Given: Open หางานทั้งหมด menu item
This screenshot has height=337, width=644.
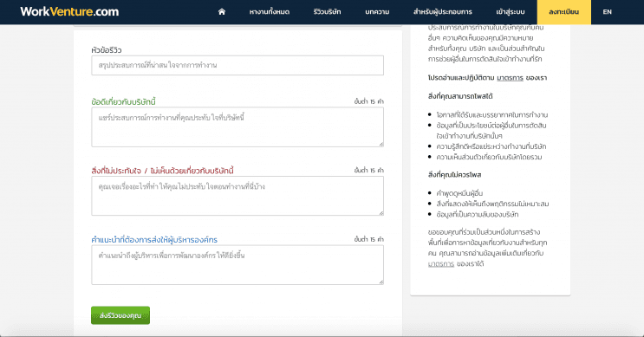Looking at the screenshot, I should click(x=270, y=12).
